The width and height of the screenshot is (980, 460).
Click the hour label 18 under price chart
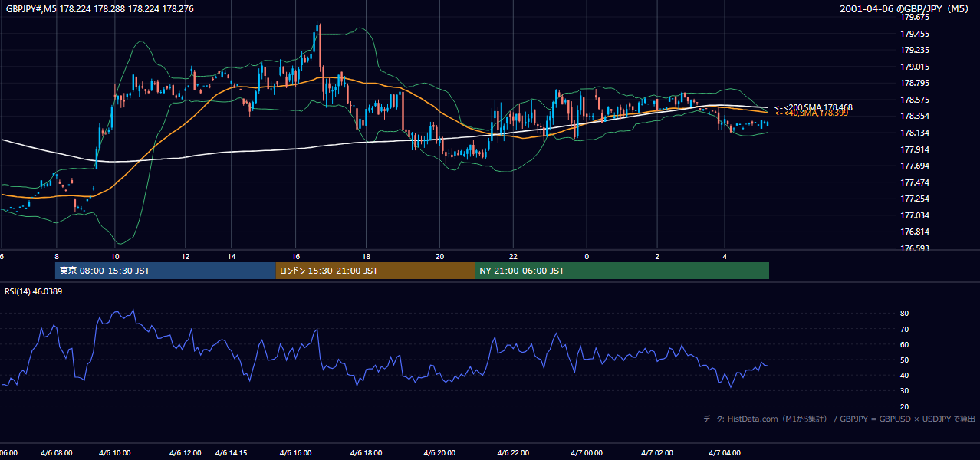(367, 256)
